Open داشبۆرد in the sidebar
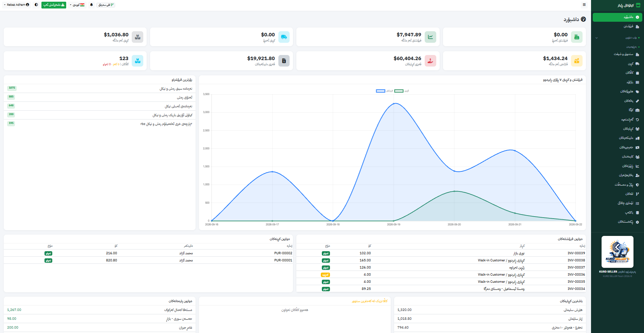 pos(617,17)
